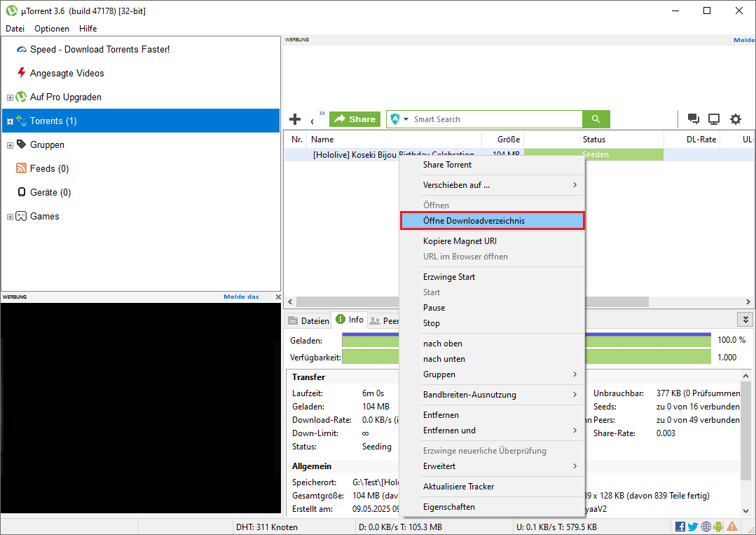756x535 pixels.
Task: Expand the Torrents (1) tree node
Action: click(10, 121)
